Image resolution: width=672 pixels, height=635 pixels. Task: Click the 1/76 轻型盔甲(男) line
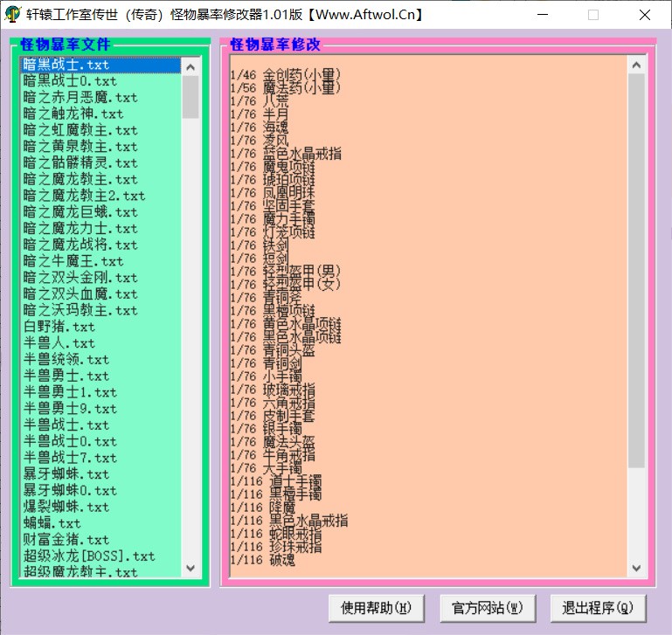tap(286, 273)
